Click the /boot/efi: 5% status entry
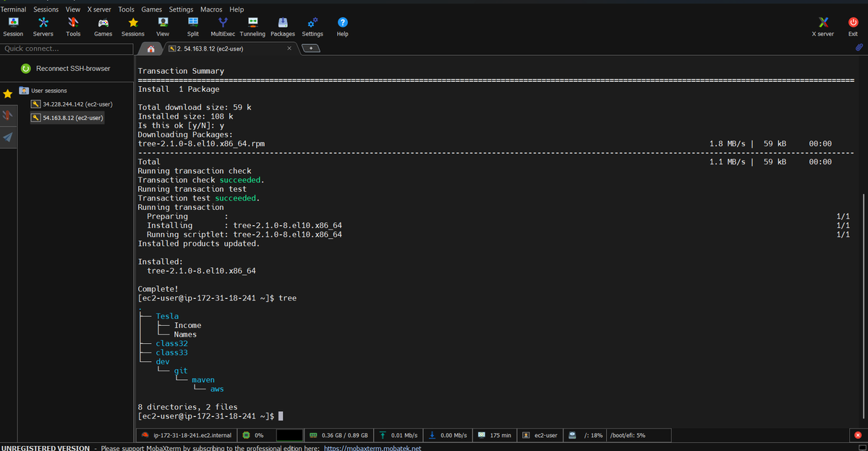 [x=628, y=435]
